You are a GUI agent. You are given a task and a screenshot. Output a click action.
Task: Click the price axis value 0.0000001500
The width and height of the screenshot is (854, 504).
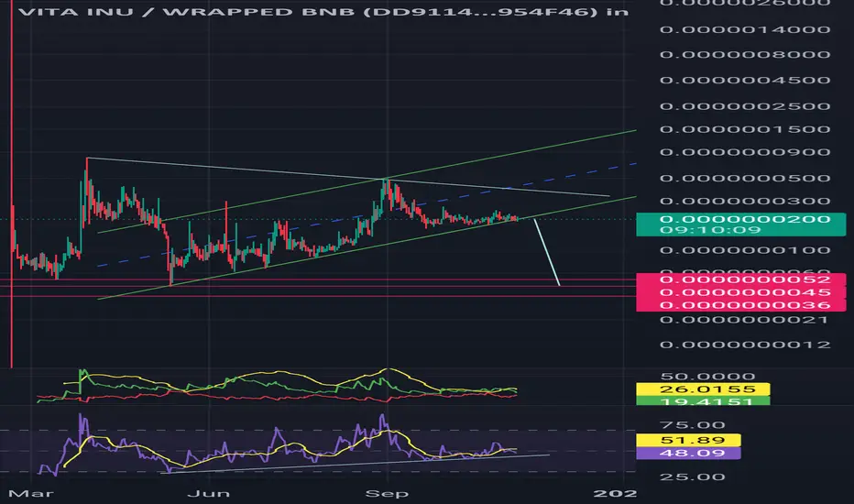pos(745,129)
